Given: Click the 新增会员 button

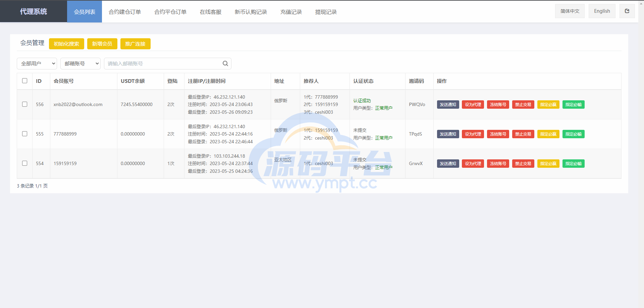Looking at the screenshot, I should pyautogui.click(x=102, y=44).
